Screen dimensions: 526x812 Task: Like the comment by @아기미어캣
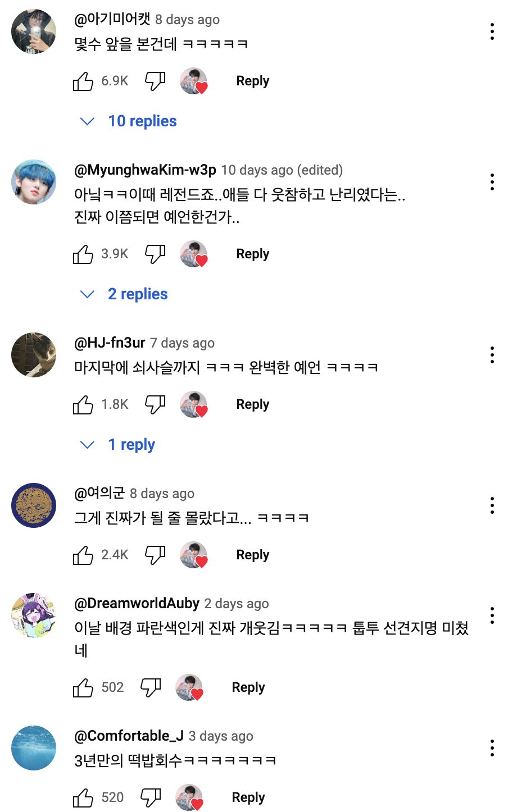pos(83,81)
